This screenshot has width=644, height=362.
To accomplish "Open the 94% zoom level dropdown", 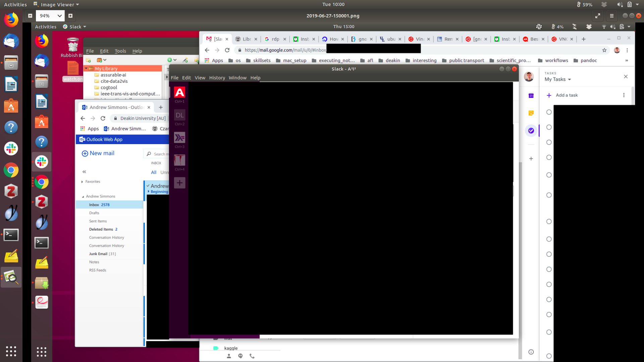I will [59, 16].
